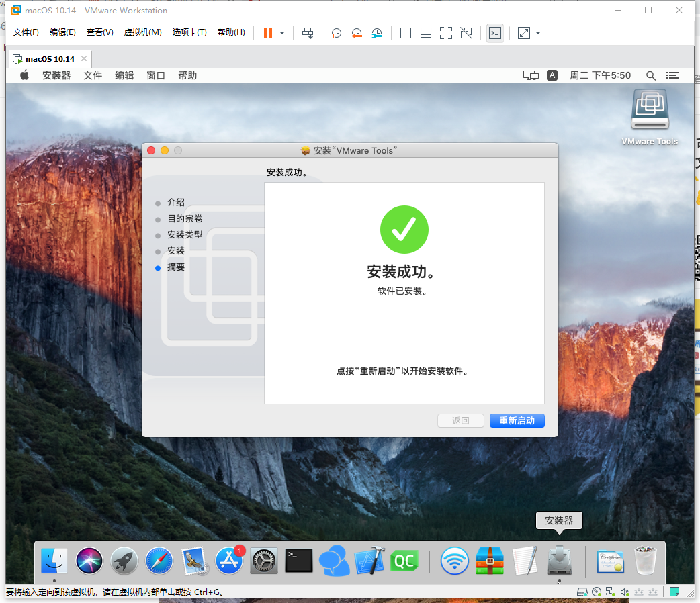Open Safari from the Dock

pos(159,561)
